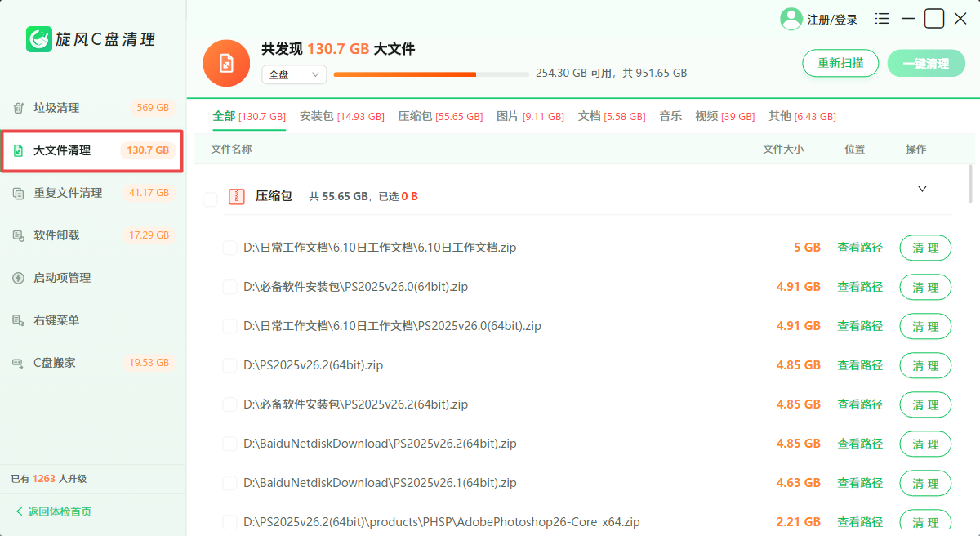Maximize the window

click(934, 18)
